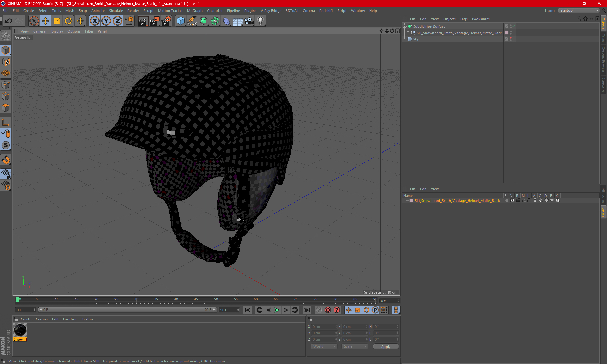
Task: Play the animation forward
Action: click(277, 310)
